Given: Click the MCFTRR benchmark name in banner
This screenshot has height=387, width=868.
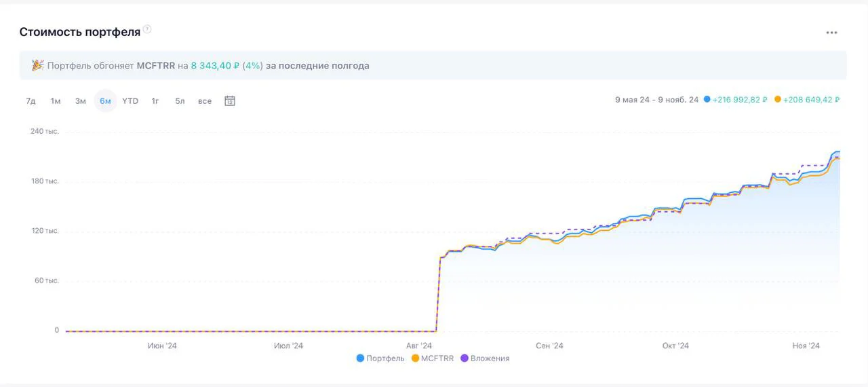Looking at the screenshot, I should [156, 66].
